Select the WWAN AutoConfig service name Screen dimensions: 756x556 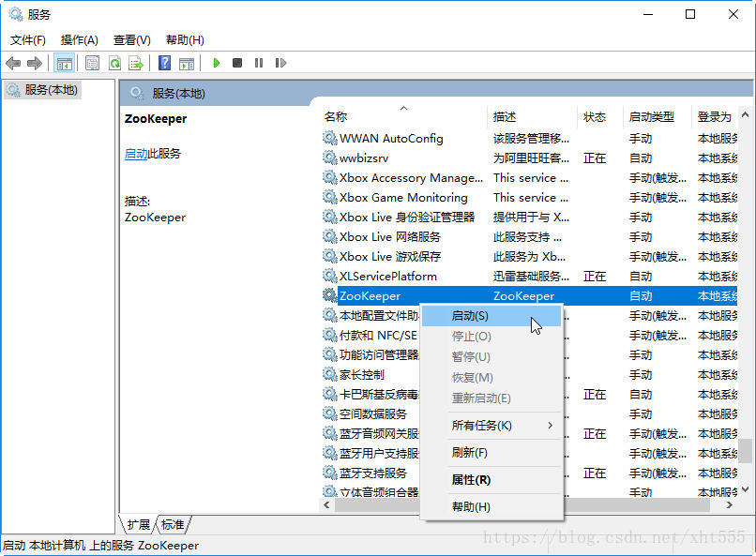click(391, 139)
